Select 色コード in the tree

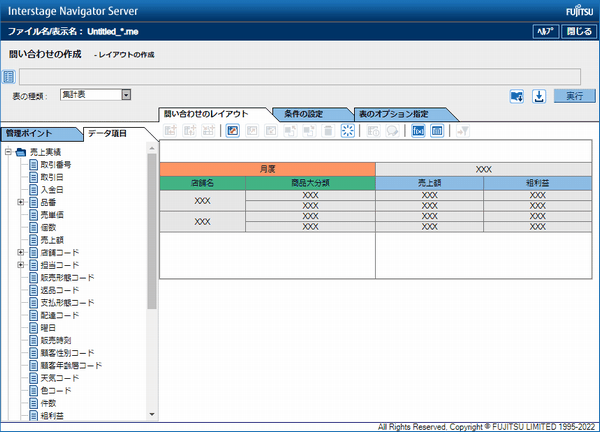pos(56,391)
